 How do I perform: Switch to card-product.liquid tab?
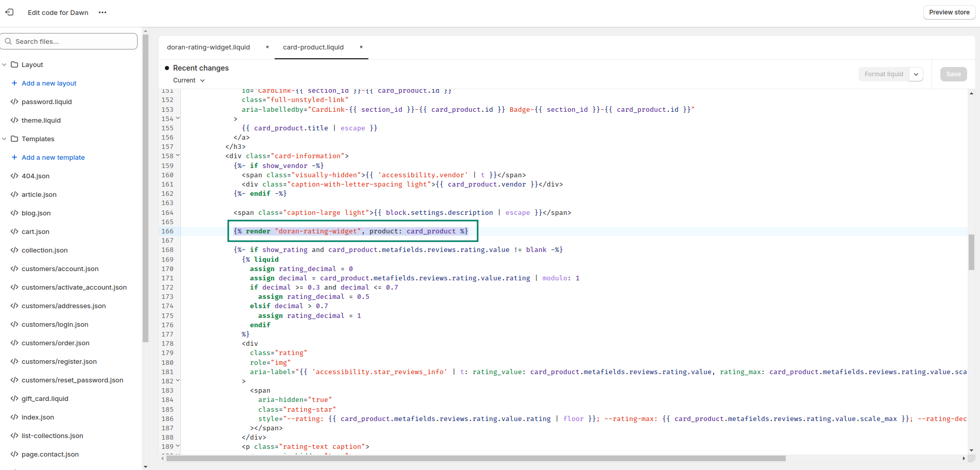point(313,47)
